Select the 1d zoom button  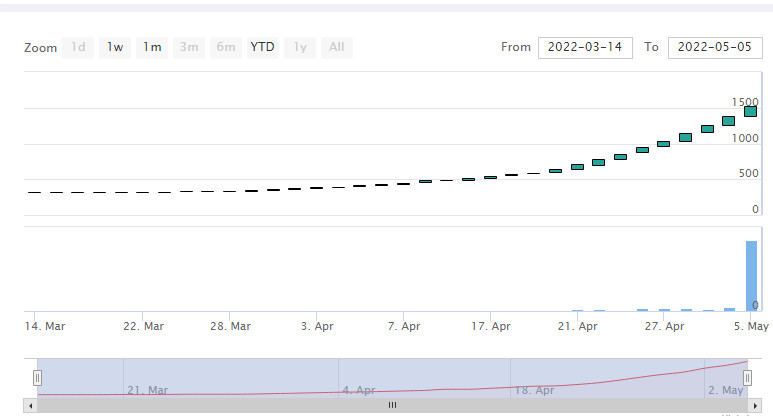point(78,47)
